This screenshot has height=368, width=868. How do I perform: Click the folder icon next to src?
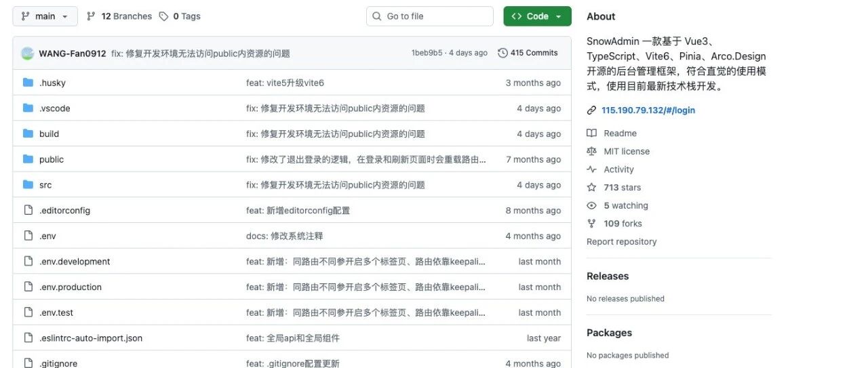(x=28, y=185)
